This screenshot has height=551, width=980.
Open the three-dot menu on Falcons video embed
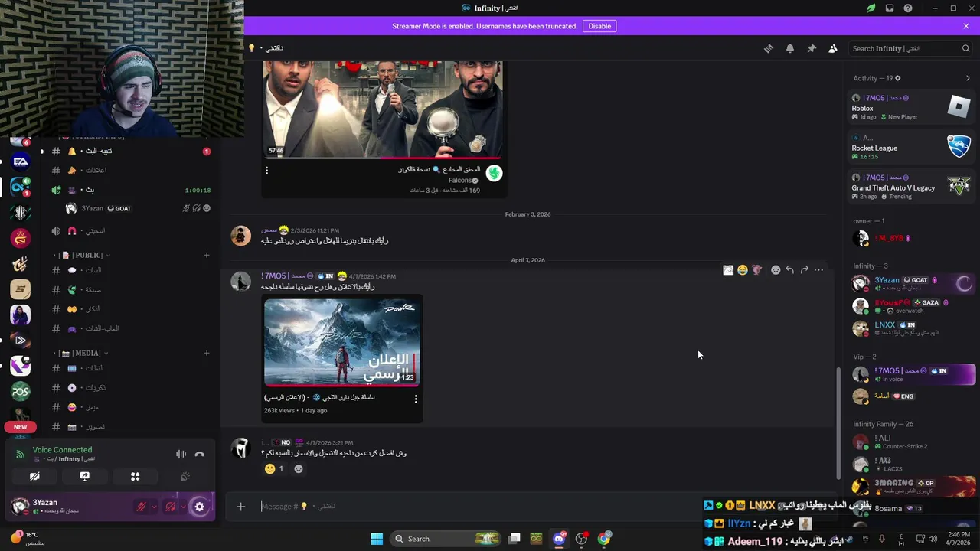pyautogui.click(x=267, y=171)
